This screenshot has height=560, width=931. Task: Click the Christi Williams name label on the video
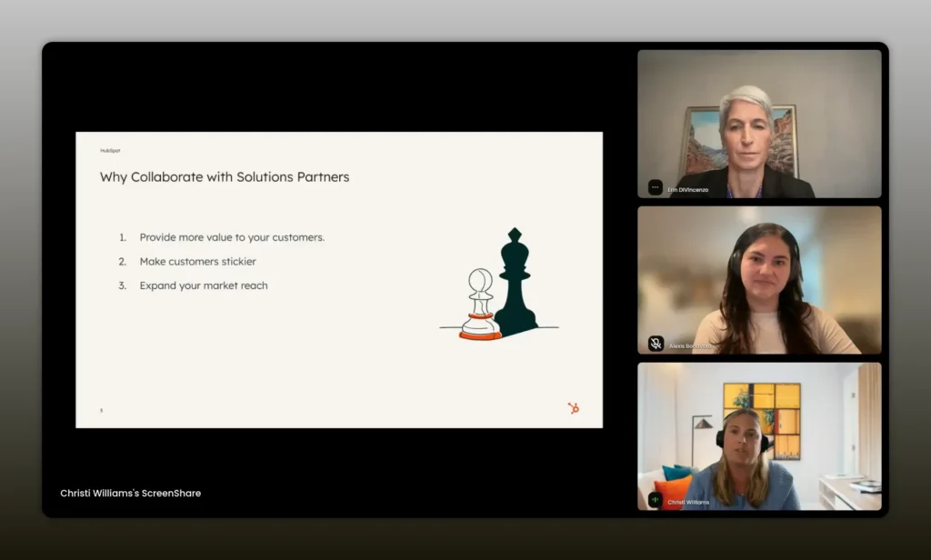tap(688, 502)
